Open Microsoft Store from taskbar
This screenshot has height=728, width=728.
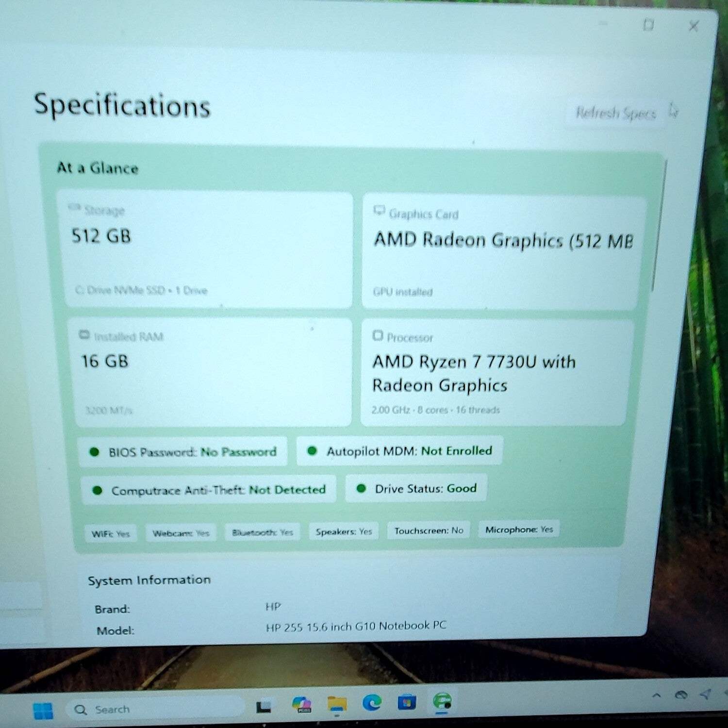pos(407,702)
